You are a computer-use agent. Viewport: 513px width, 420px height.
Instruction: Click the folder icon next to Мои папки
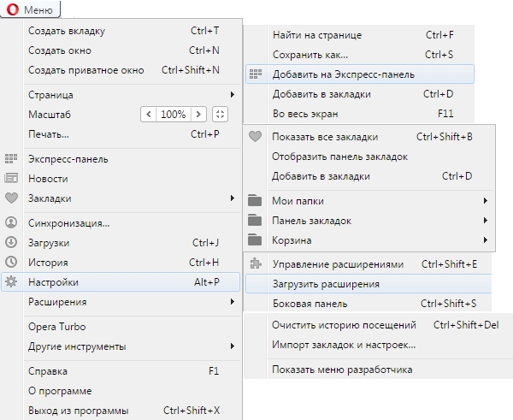pos(255,200)
